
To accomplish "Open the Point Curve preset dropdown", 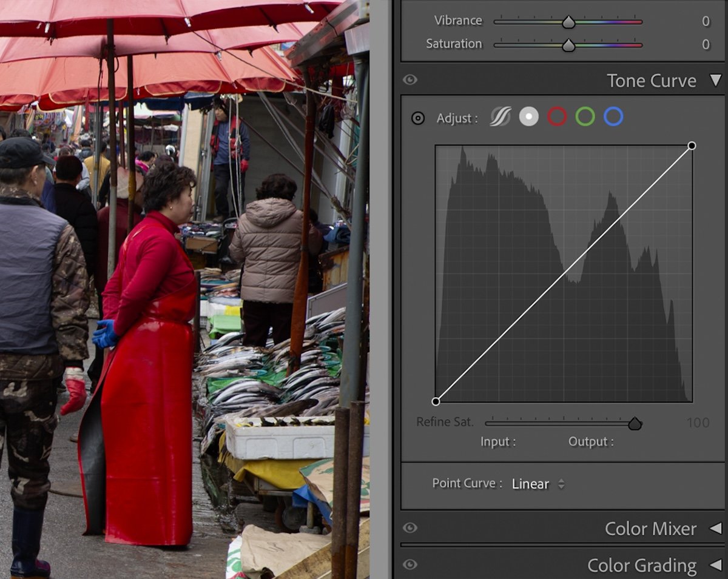I will (561, 484).
